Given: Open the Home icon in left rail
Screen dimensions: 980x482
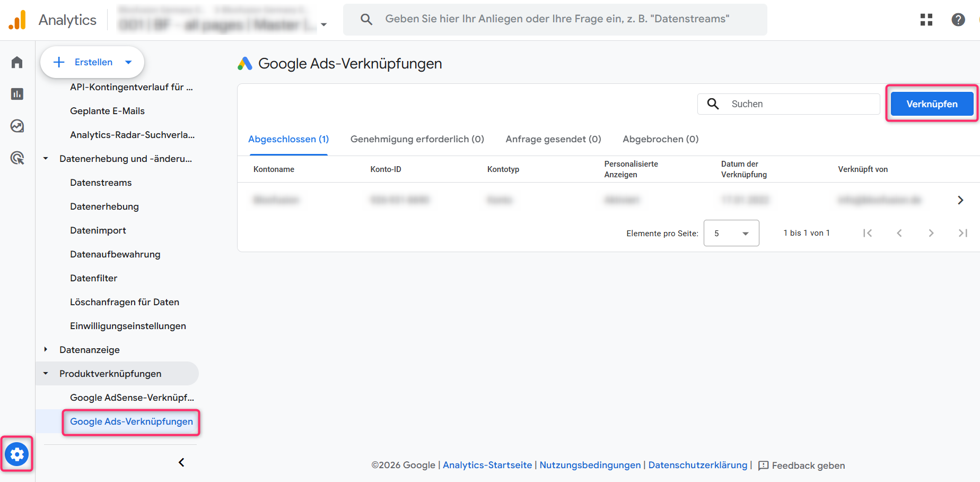Looking at the screenshot, I should [17, 62].
